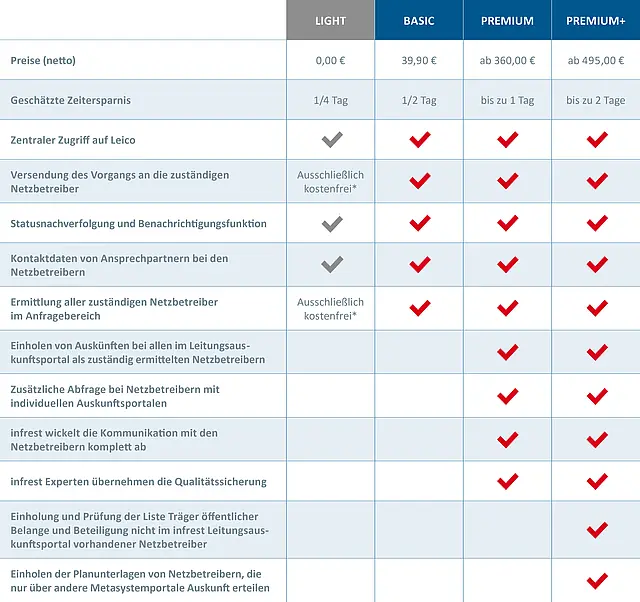Click PREMIUM+ checkmark for Kontaktdaten von Ansprechpartnern
640x602 pixels.
597,265
